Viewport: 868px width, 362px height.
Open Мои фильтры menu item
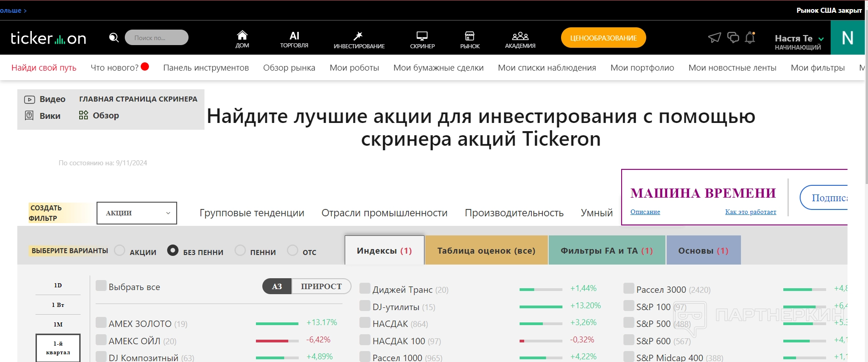point(817,68)
